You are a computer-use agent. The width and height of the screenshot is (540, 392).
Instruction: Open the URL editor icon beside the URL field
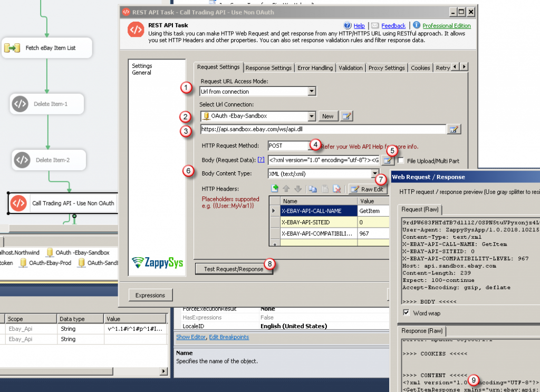tap(454, 129)
